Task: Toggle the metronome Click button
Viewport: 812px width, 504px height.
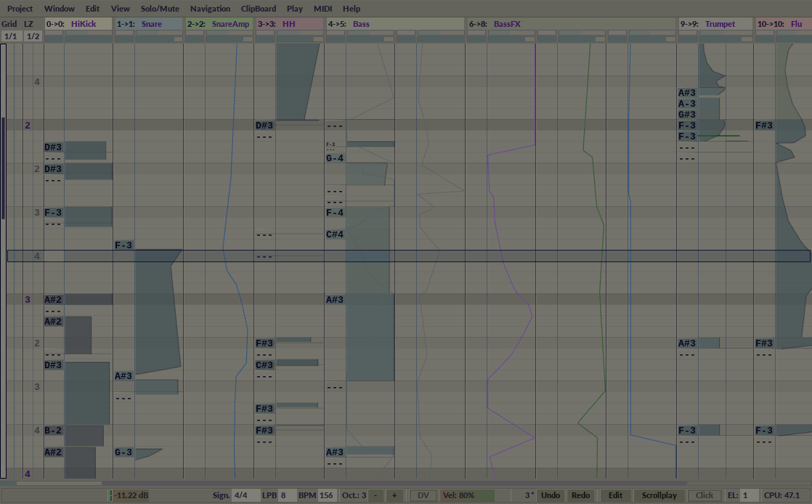Action: pyautogui.click(x=705, y=495)
